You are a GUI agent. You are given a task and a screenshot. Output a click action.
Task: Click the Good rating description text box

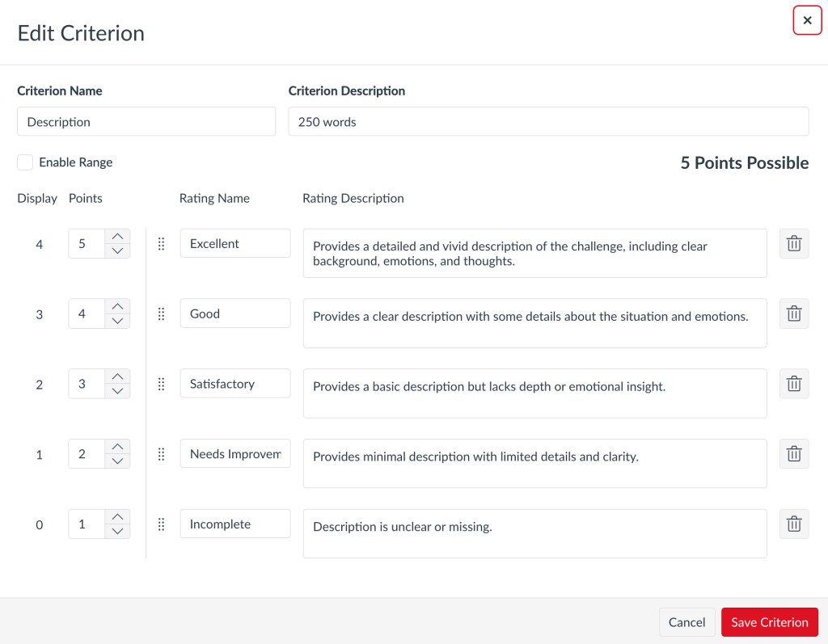[x=534, y=323]
